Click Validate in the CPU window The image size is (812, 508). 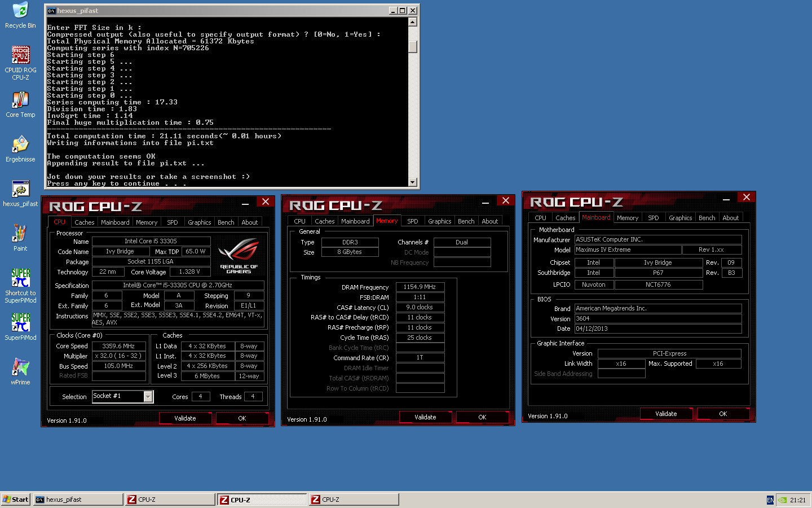click(185, 418)
